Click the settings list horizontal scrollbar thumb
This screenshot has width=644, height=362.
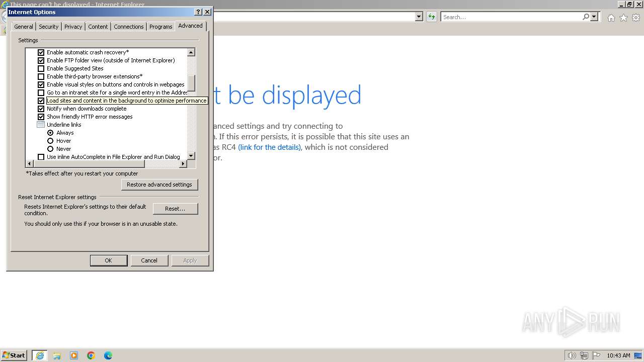coord(89,164)
